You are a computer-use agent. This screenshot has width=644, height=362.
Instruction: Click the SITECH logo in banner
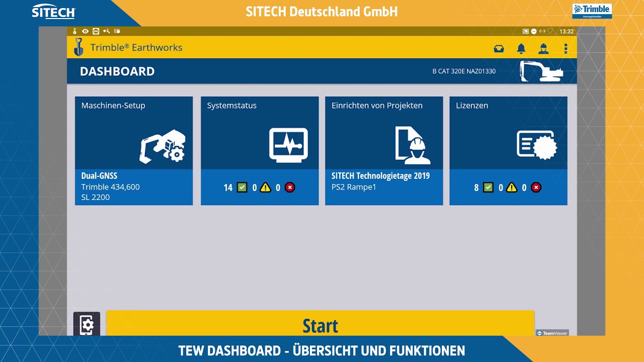pyautogui.click(x=53, y=11)
